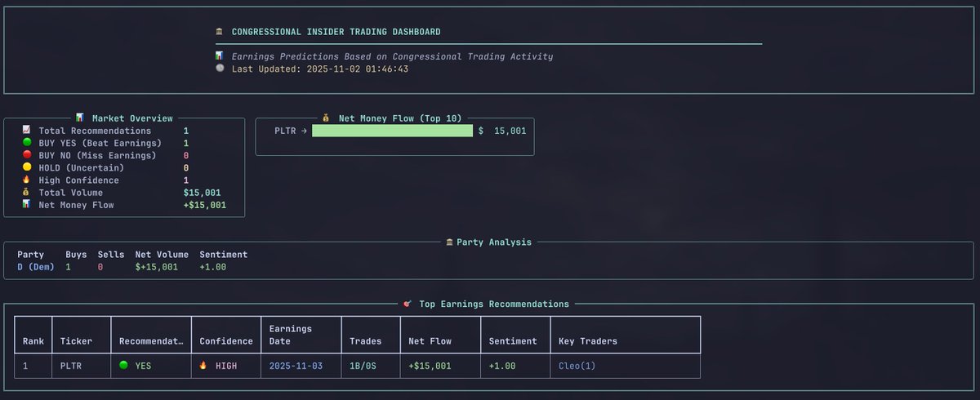Click the Net Flow column header
The image size is (980, 400).
pyautogui.click(x=430, y=341)
